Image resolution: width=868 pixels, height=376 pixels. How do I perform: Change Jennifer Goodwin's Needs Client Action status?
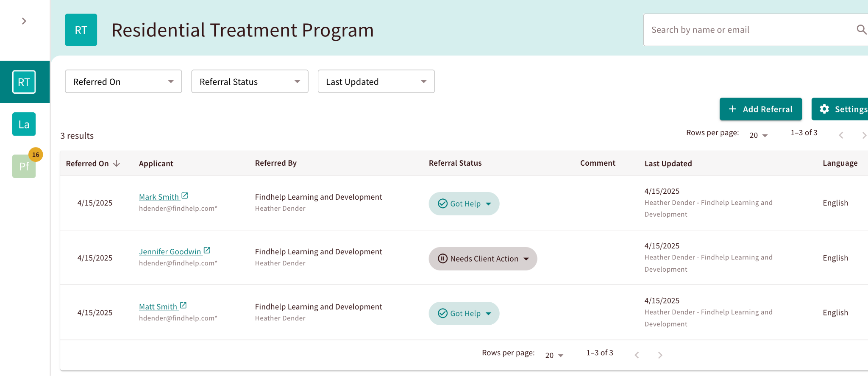pos(483,259)
